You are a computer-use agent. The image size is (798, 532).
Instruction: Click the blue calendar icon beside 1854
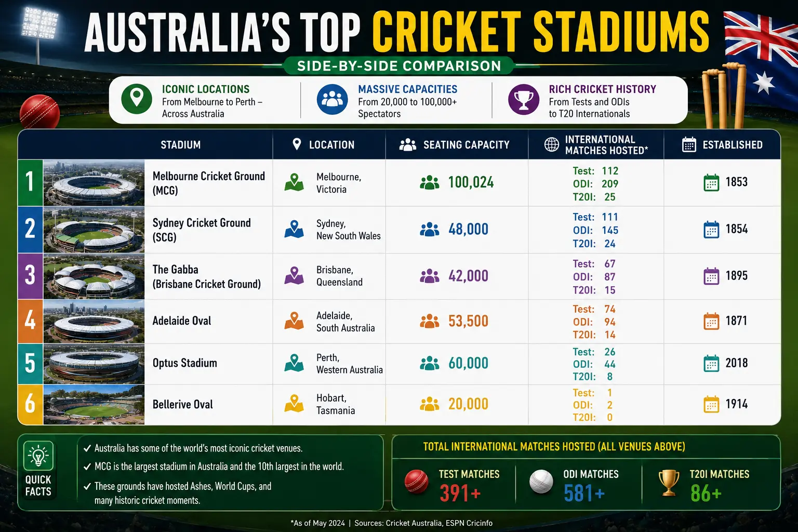(711, 230)
